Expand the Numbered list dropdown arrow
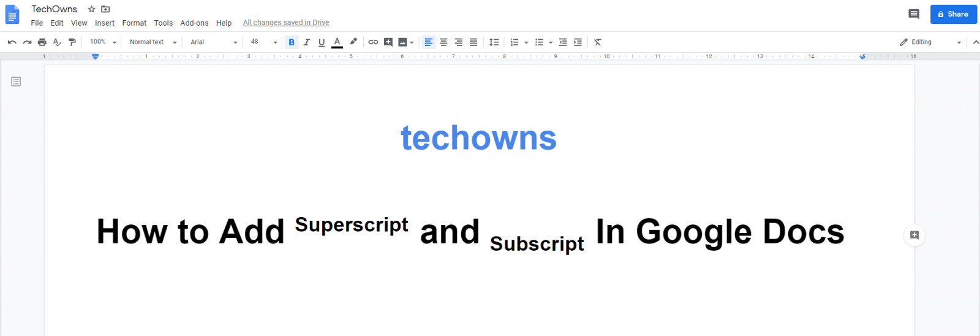980x336 pixels. pyautogui.click(x=526, y=42)
